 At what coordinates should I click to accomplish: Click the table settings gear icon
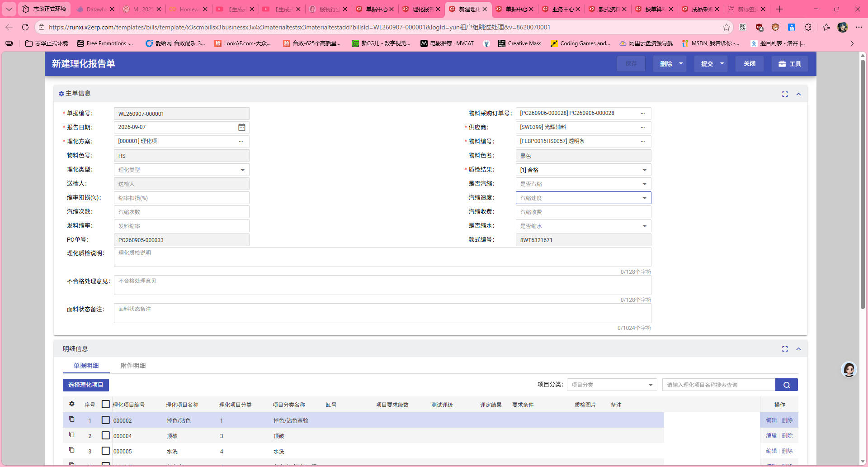(71, 404)
